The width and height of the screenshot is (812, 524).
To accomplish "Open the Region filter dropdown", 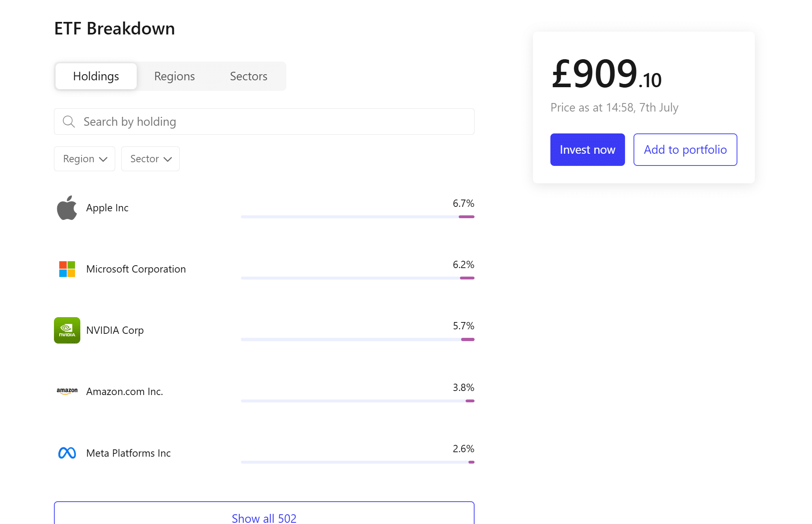I will (85, 159).
